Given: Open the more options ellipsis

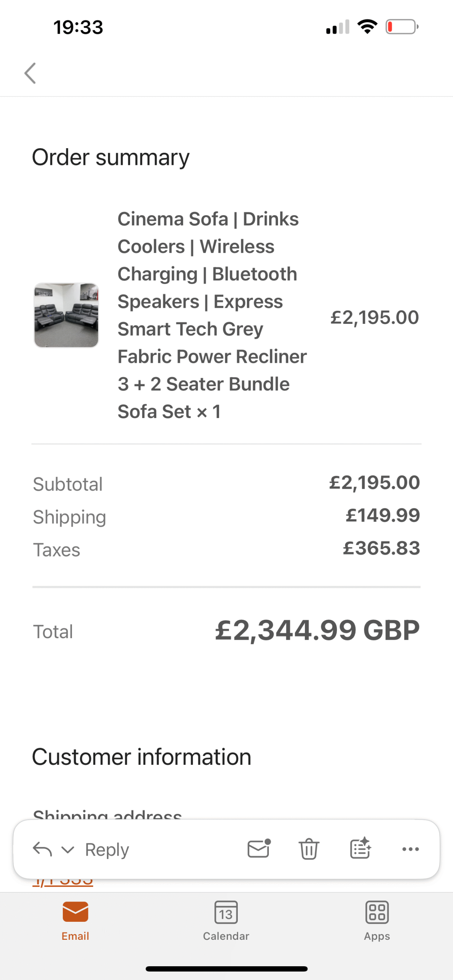Looking at the screenshot, I should click(410, 849).
